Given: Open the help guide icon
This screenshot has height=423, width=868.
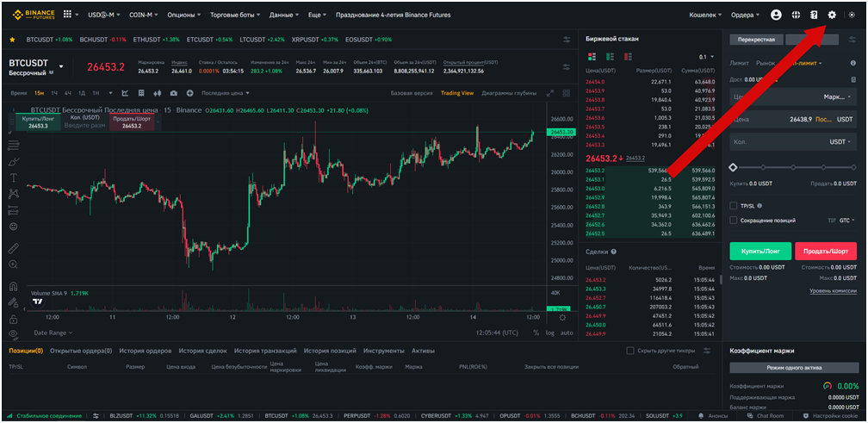Looking at the screenshot, I should point(813,15).
